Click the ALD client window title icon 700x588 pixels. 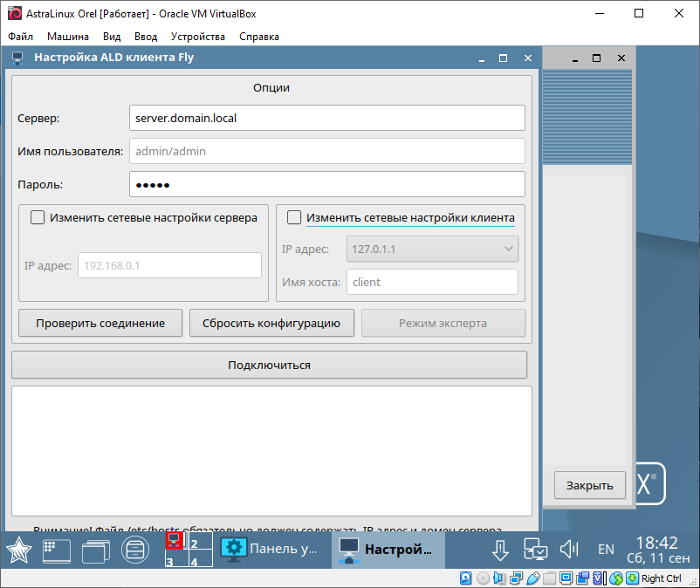(x=17, y=58)
